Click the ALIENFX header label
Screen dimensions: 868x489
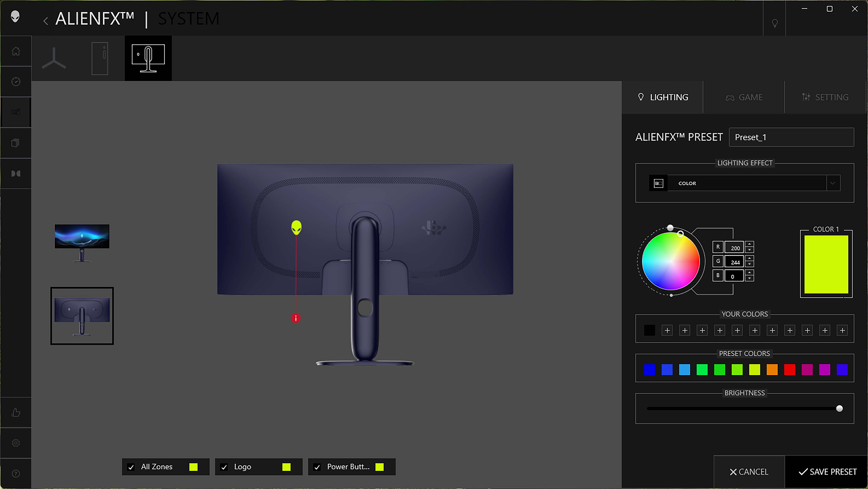click(95, 18)
